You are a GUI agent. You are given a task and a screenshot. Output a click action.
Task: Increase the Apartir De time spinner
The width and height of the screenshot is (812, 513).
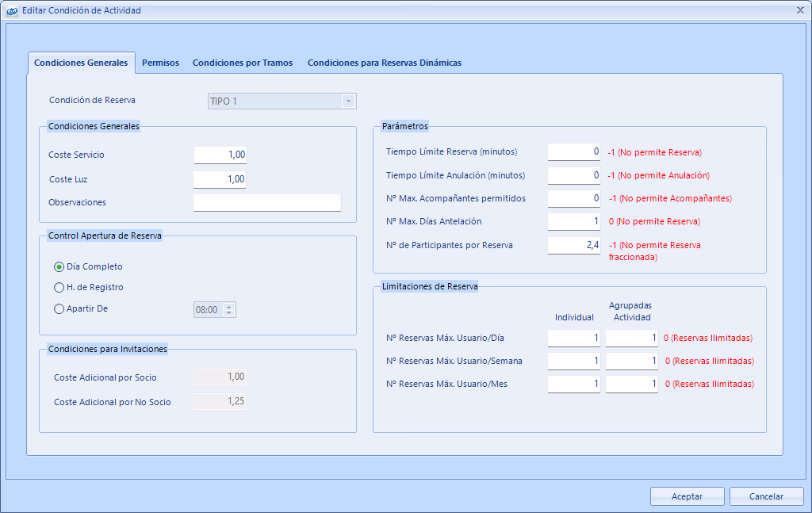tap(229, 306)
